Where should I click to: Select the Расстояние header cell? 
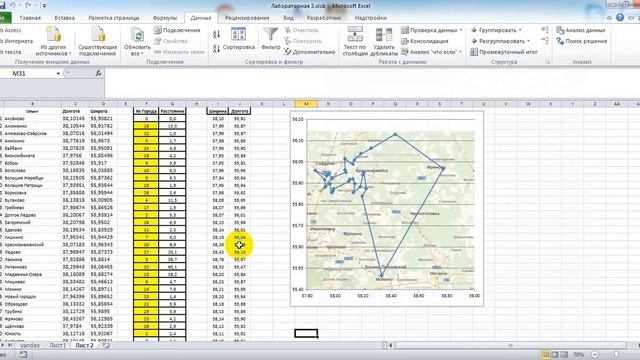[172, 111]
